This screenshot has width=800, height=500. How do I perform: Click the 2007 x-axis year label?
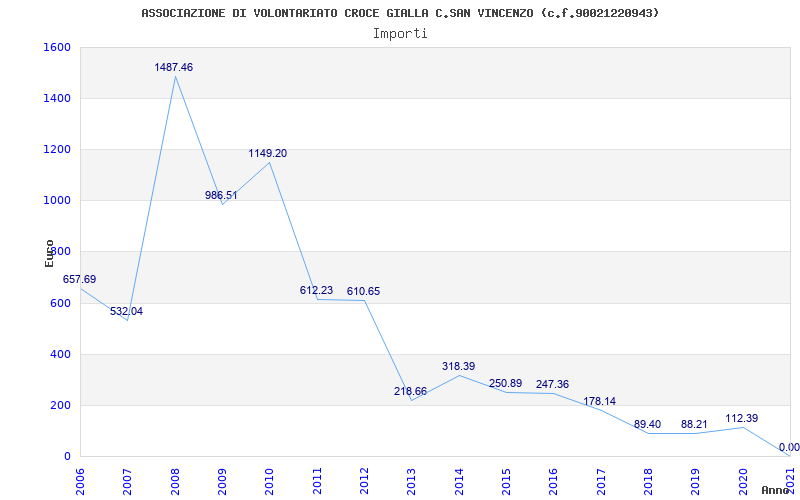point(128,482)
